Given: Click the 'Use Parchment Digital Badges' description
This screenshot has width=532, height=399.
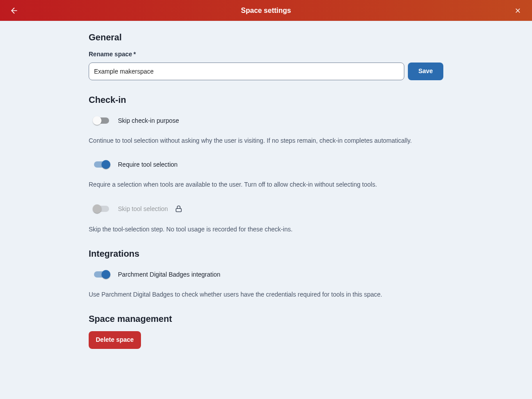Looking at the screenshot, I should 235,294.
